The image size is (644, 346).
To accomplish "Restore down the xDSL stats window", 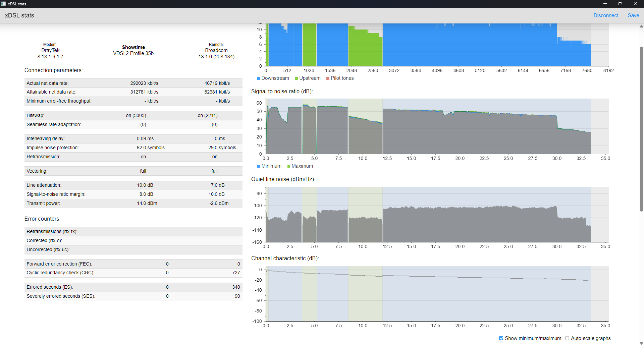I will [x=620, y=4].
